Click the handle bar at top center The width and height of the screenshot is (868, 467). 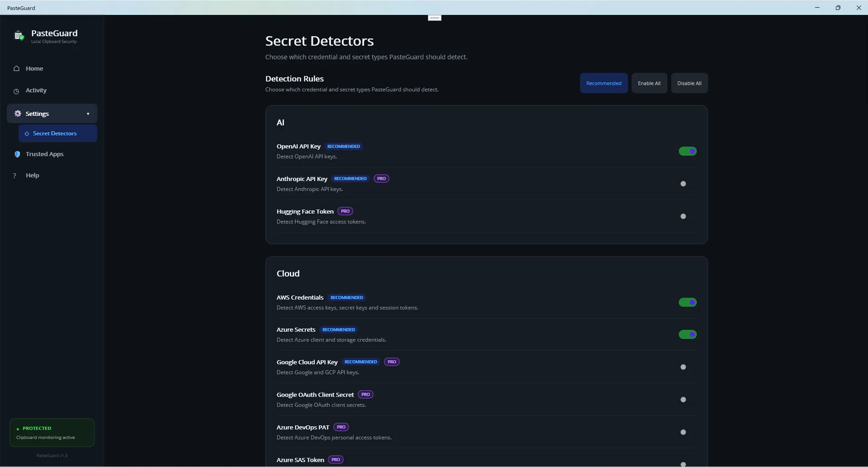434,18
